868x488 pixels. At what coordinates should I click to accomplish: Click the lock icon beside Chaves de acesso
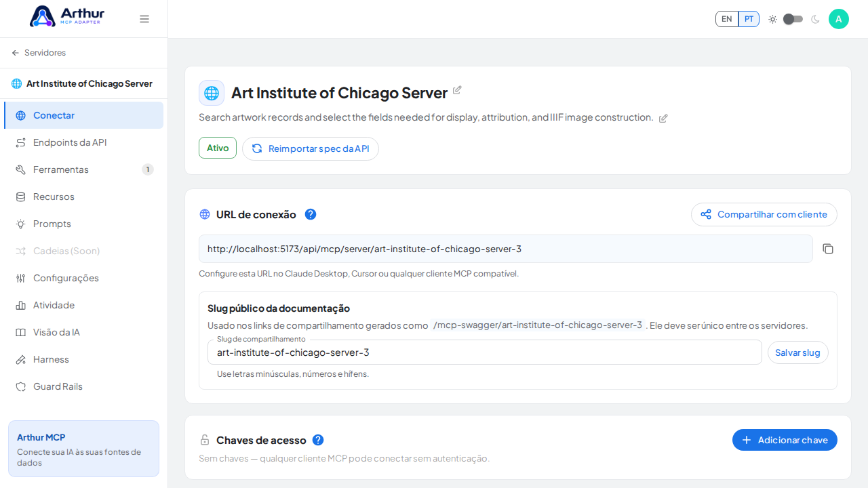[205, 440]
